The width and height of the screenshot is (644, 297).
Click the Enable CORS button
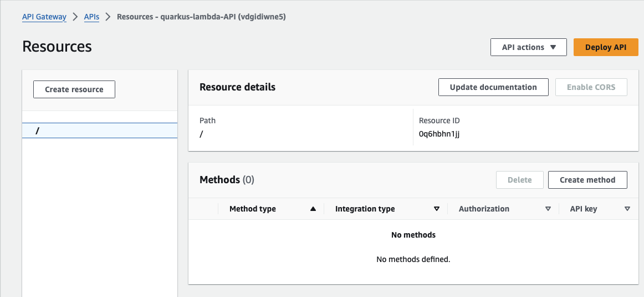[x=591, y=87]
